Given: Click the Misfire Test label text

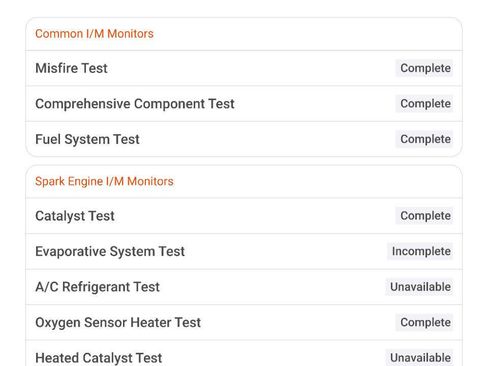Looking at the screenshot, I should (x=71, y=68).
